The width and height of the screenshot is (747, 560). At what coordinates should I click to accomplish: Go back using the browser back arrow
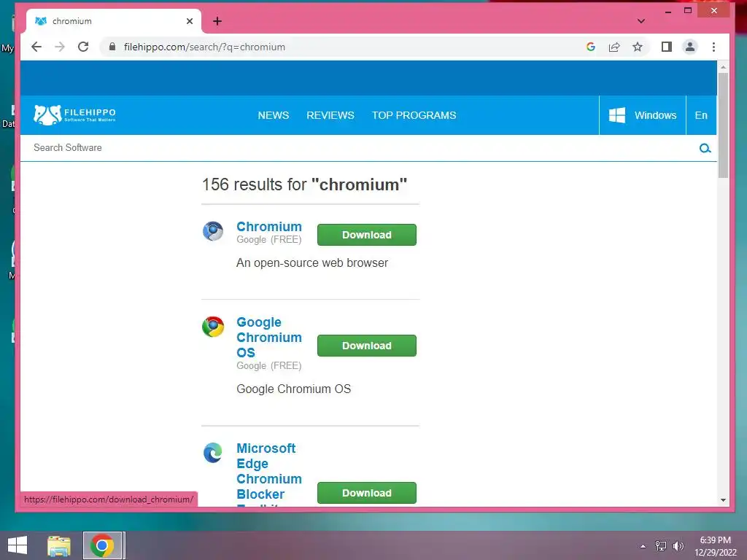coord(36,47)
